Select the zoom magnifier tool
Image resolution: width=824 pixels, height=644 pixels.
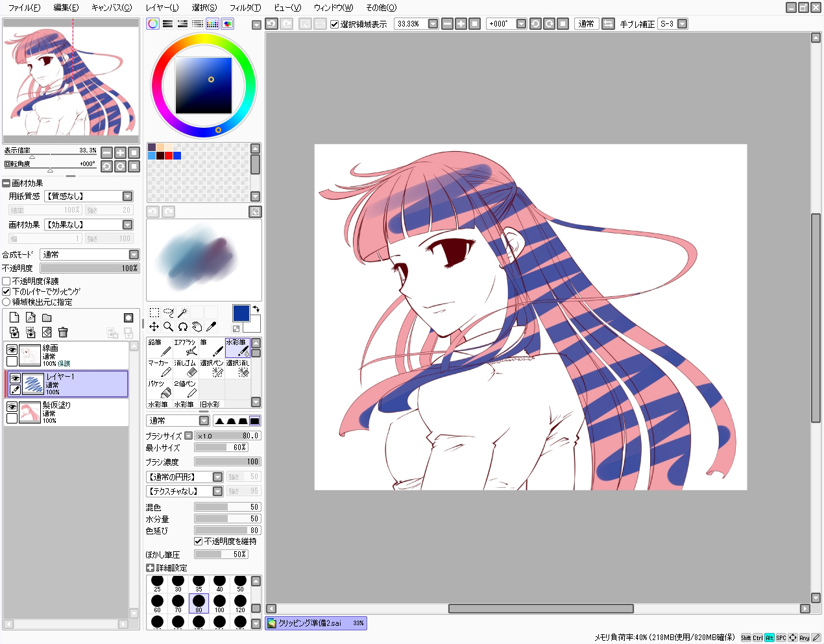[169, 327]
